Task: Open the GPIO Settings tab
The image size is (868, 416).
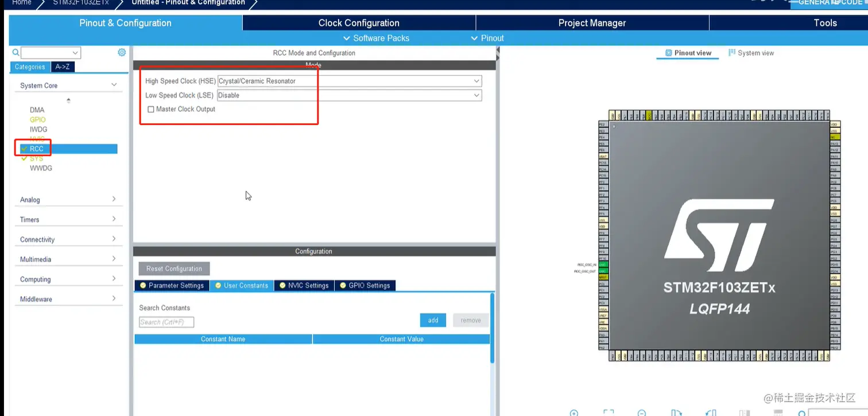Action: (365, 285)
